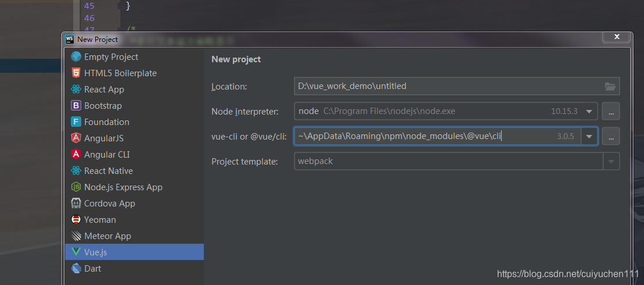Pick Yeoman from project list
644x285 pixels.
click(x=134, y=220)
